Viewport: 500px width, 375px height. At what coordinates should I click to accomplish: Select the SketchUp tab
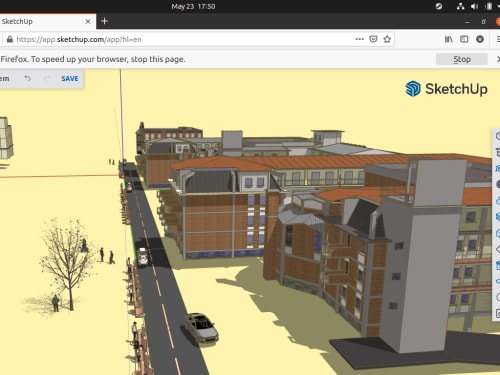(x=47, y=21)
